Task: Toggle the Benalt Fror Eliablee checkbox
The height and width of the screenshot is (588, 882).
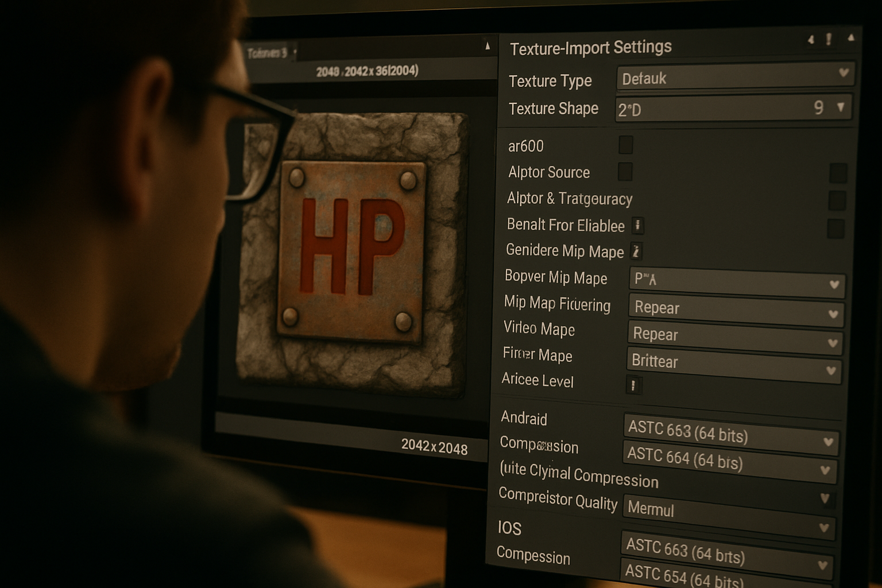Action: [x=637, y=225]
